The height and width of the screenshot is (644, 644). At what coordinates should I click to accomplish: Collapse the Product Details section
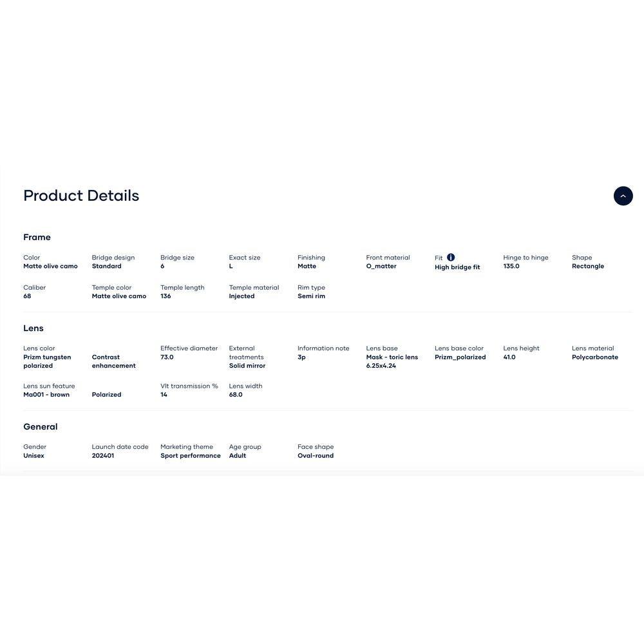623,196
